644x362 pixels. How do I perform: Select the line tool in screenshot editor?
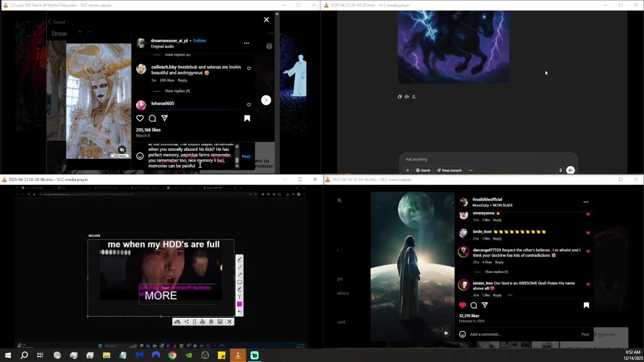pos(239,267)
